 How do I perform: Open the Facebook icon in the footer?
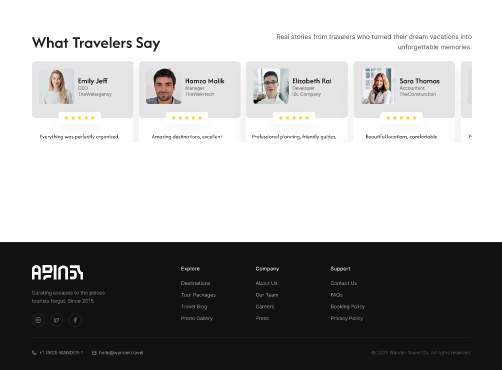pyautogui.click(x=75, y=320)
